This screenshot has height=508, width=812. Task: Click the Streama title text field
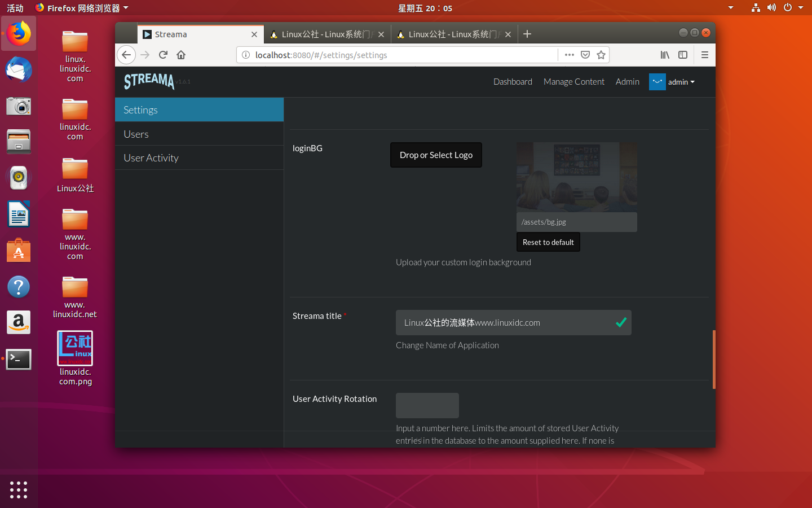click(x=505, y=323)
